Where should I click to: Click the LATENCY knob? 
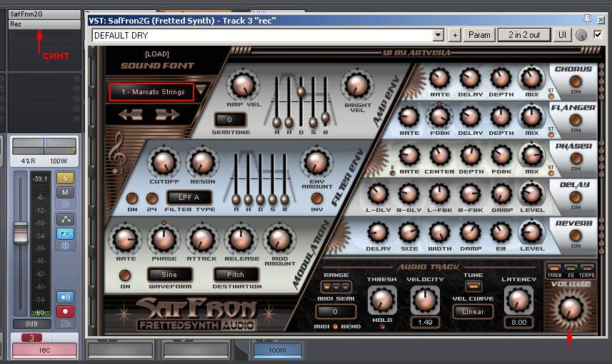518,300
